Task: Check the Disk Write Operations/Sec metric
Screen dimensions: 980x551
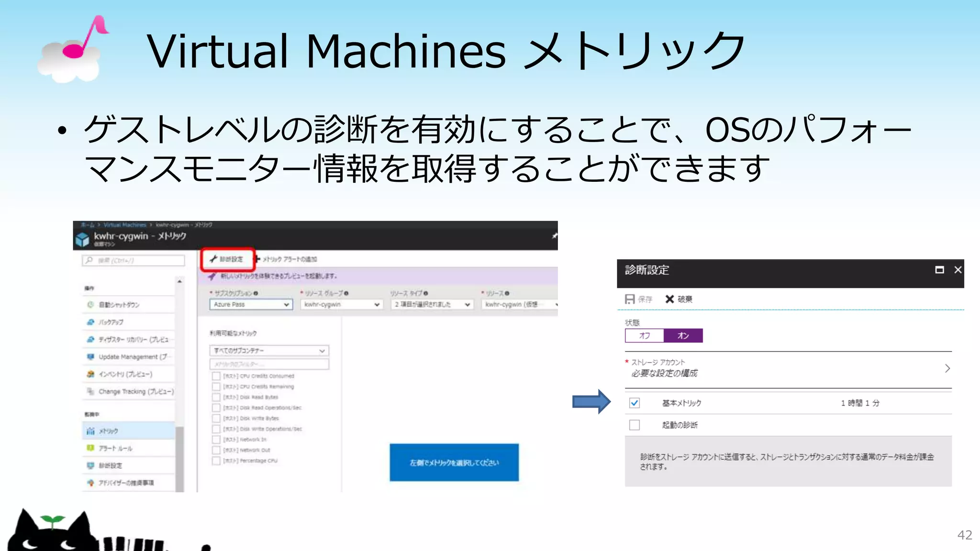Action: pos(216,429)
